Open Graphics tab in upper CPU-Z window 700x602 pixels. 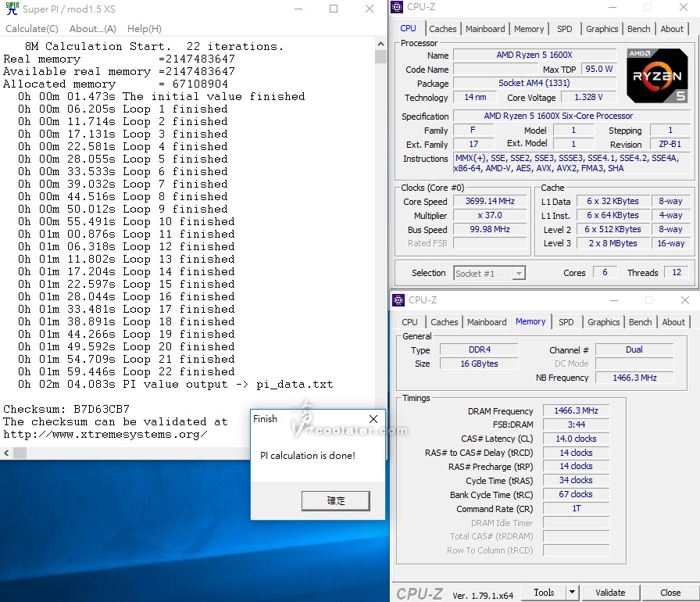tap(602, 29)
